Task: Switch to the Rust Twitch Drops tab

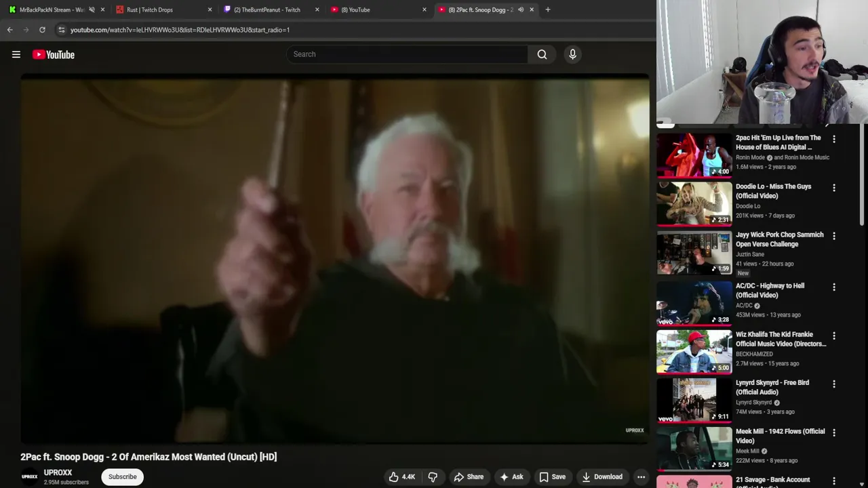Action: click(150, 9)
